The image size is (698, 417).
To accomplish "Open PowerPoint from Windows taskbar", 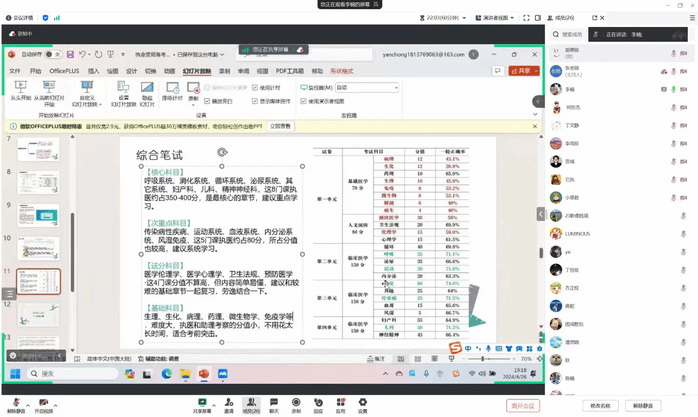I will click(203, 373).
